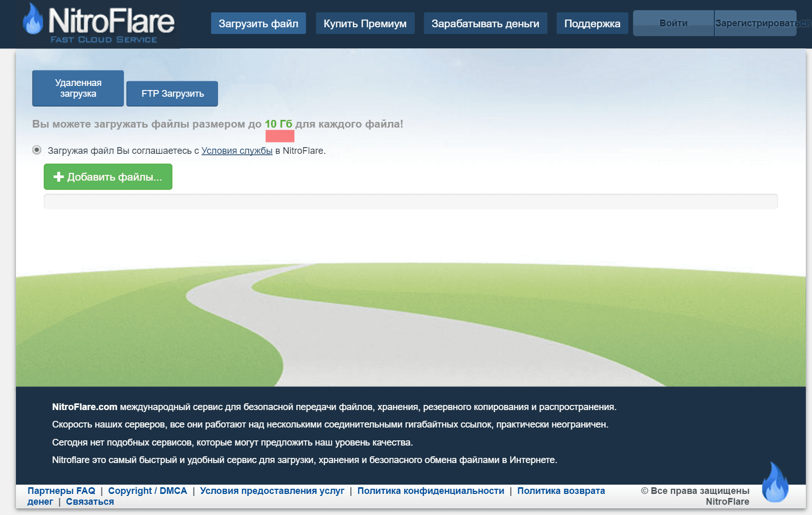Viewport: 812px width, 515px height.
Task: Click the plus icon on Добавить файлы
Action: point(59,177)
